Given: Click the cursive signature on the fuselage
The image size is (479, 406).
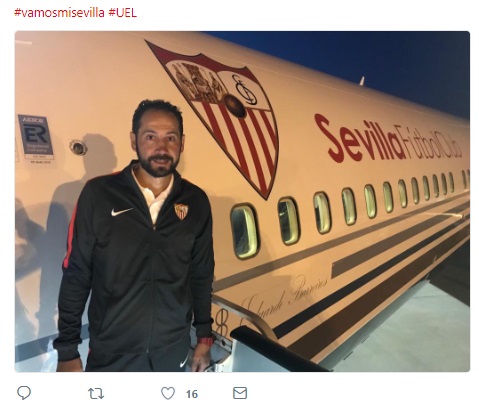Looking at the screenshot, I should [x=283, y=297].
